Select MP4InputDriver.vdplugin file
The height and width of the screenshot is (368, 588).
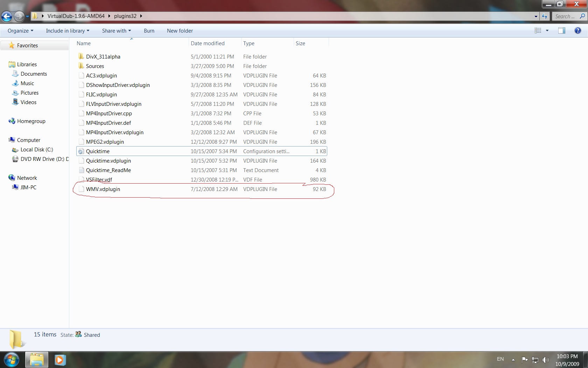point(202,132)
